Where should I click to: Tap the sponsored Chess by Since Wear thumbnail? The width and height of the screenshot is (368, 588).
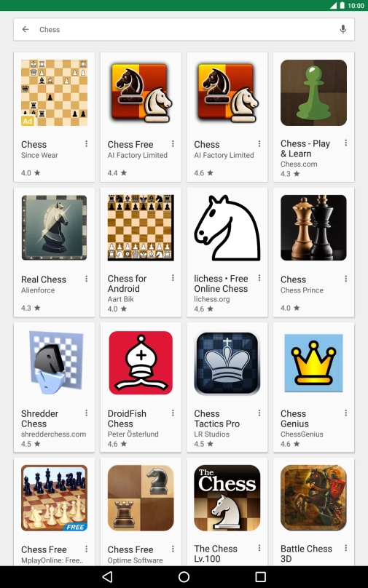[55, 92]
